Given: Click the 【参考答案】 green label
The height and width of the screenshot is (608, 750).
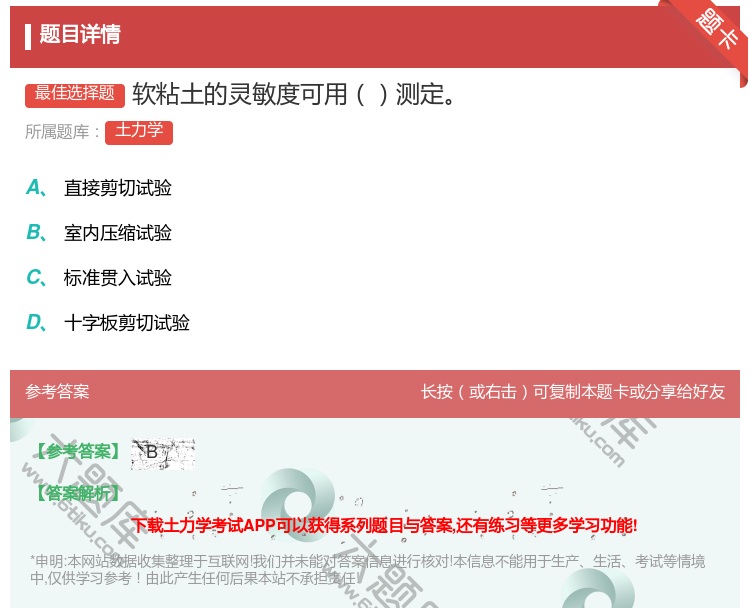Looking at the screenshot, I should coord(77,452).
